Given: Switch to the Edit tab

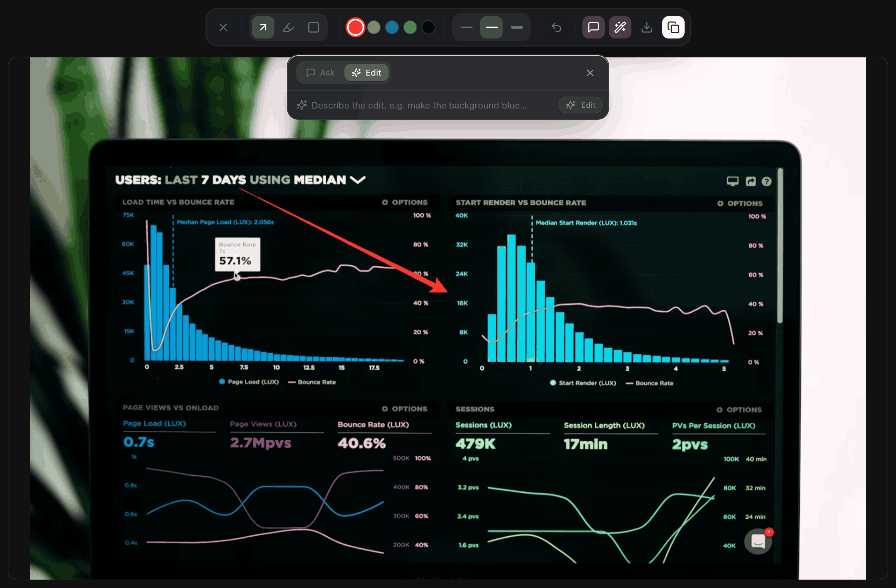Looking at the screenshot, I should [x=367, y=73].
